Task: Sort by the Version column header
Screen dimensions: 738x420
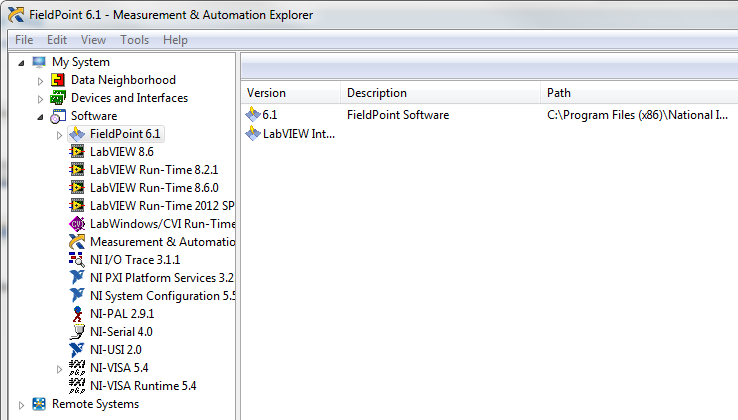Action: pyautogui.click(x=291, y=93)
